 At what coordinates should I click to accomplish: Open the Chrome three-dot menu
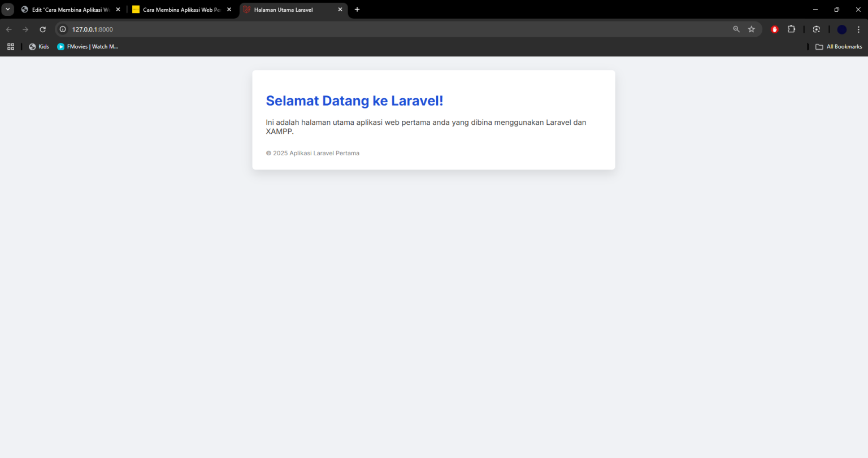coord(858,29)
